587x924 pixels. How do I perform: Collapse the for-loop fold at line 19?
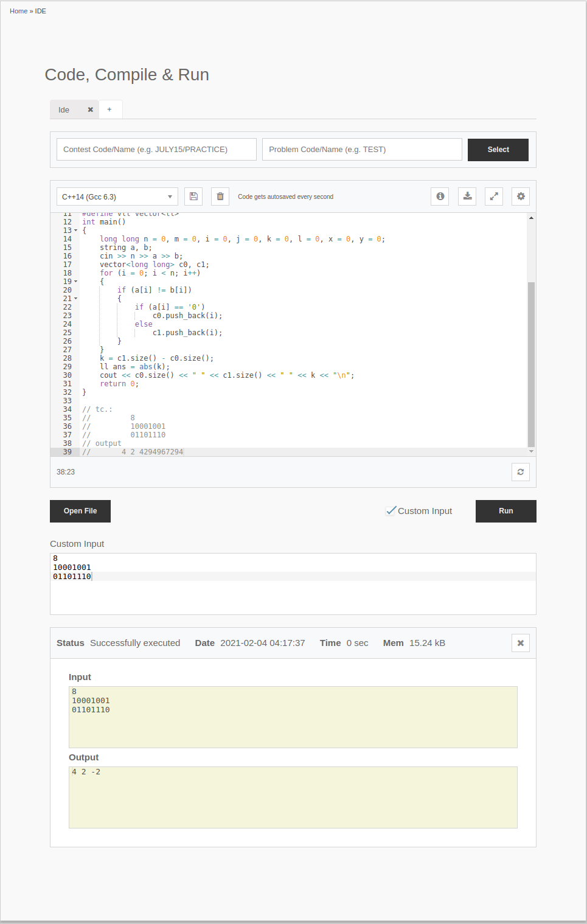77,281
